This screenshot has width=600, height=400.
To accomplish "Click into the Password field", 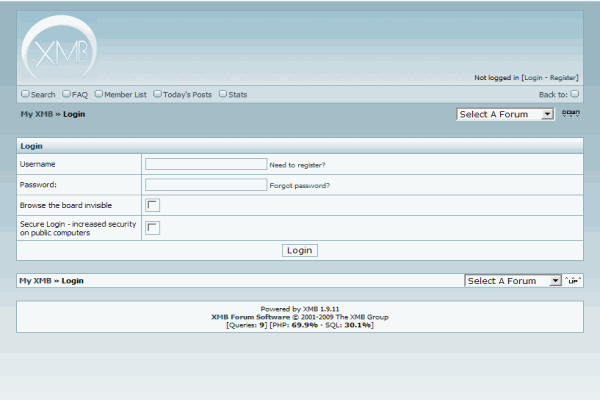I will (205, 184).
